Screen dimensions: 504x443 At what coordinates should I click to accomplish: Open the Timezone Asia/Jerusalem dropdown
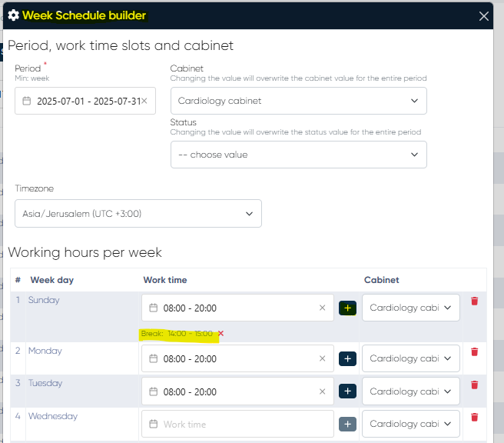(x=138, y=214)
